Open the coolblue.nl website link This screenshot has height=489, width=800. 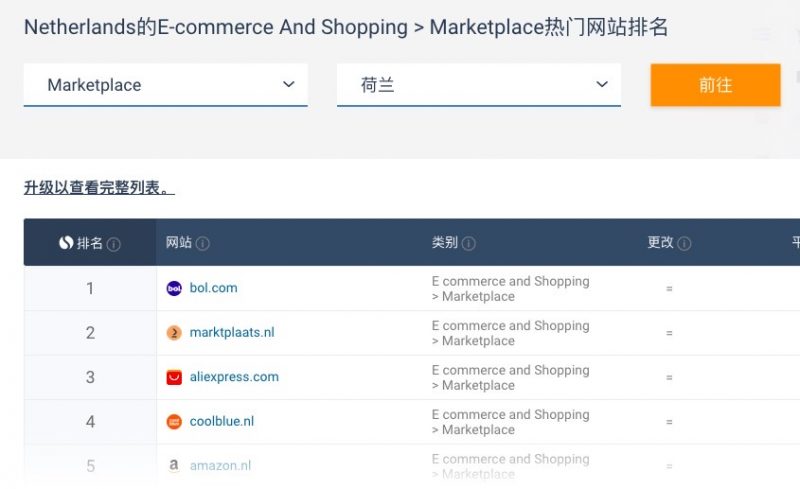[222, 421]
